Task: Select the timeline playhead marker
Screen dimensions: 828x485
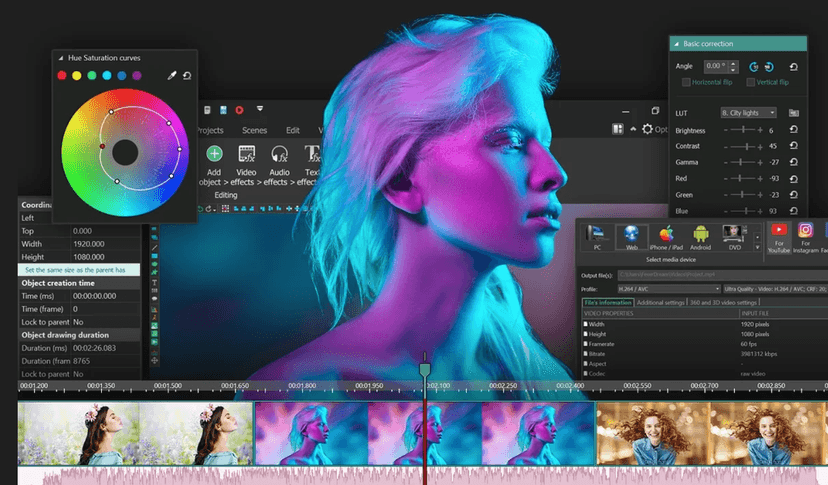Action: click(x=425, y=369)
